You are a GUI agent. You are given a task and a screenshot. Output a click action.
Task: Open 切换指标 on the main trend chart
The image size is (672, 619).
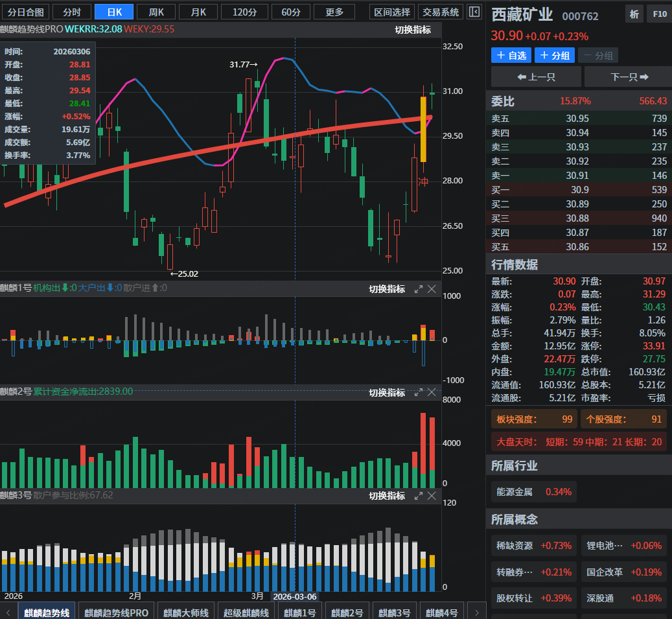click(413, 30)
